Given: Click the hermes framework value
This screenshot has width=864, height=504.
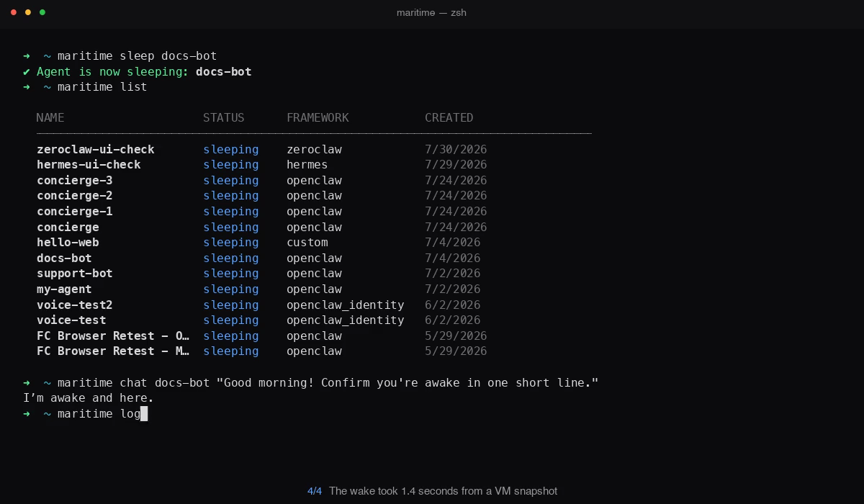Looking at the screenshot, I should [x=307, y=164].
